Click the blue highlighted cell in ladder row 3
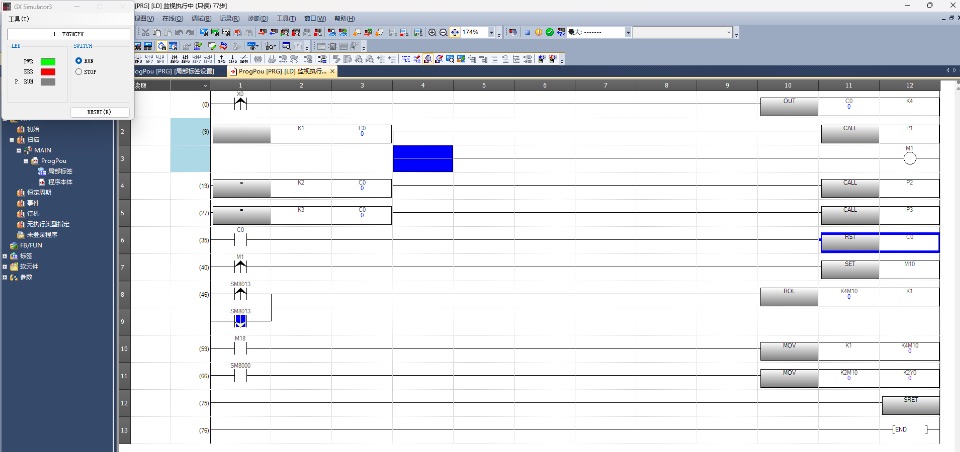960x452 pixels. pyautogui.click(x=422, y=159)
